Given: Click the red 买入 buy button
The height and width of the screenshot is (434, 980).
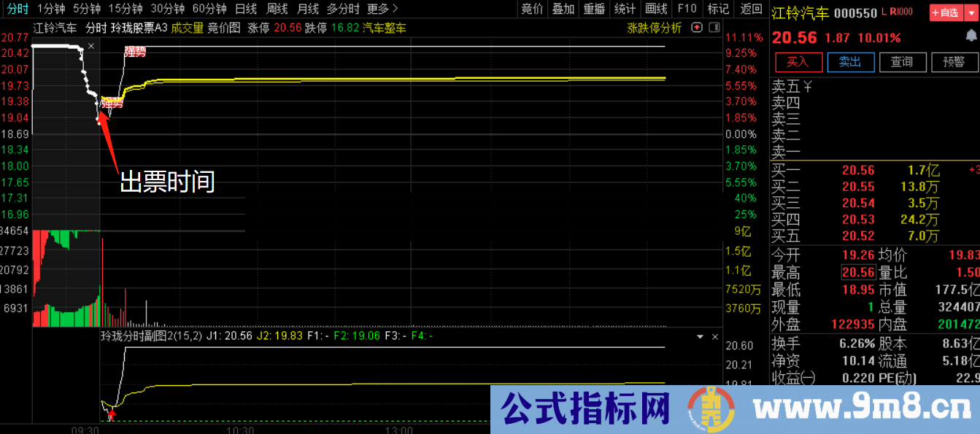Looking at the screenshot, I should (798, 62).
